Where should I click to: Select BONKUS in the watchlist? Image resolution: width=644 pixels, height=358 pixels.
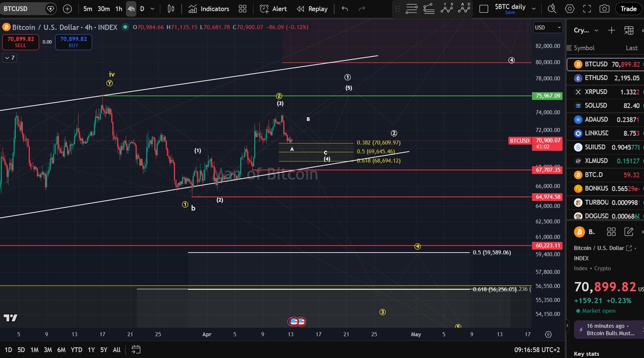605,188
